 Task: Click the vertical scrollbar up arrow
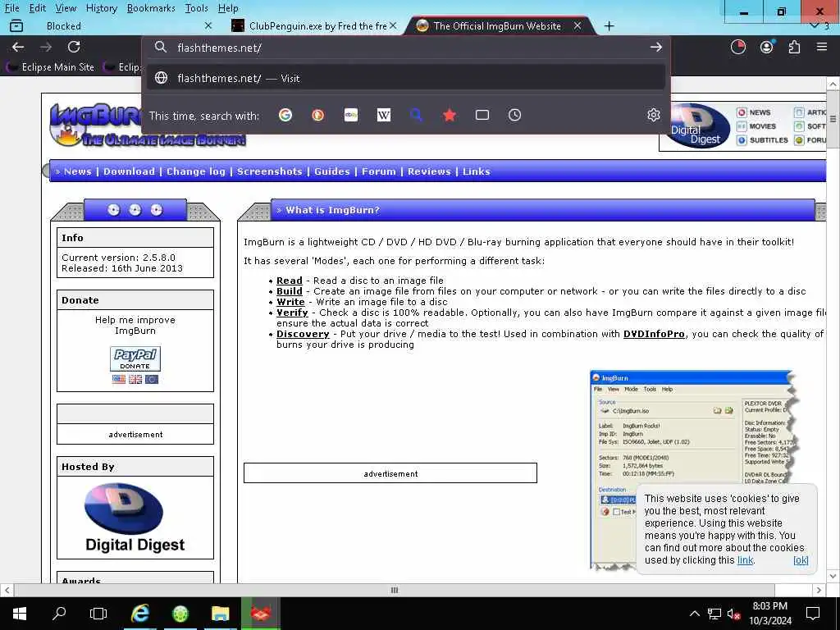click(833, 84)
